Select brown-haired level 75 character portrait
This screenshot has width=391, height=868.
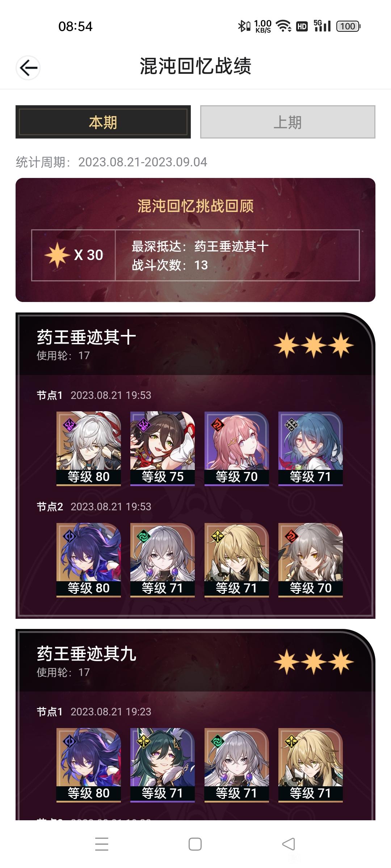(163, 448)
